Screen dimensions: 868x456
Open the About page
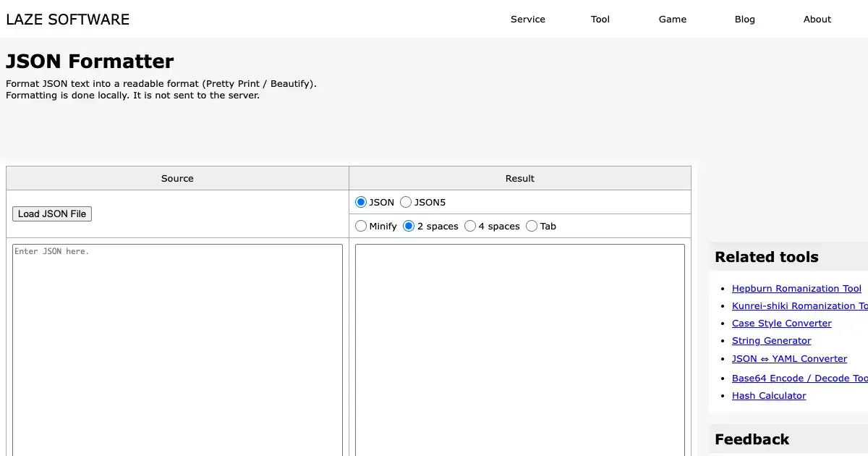click(817, 20)
